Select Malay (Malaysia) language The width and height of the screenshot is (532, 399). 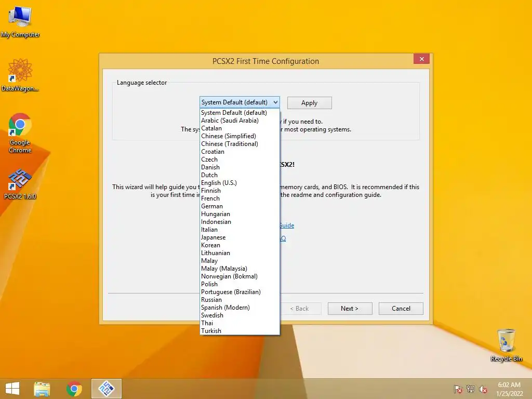240,269
